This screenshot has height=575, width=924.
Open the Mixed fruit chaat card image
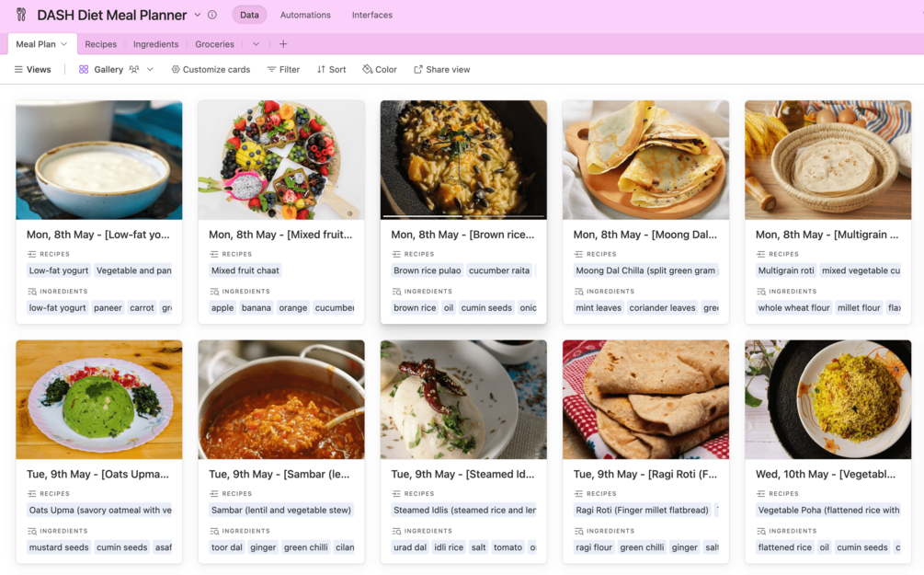[281, 160]
